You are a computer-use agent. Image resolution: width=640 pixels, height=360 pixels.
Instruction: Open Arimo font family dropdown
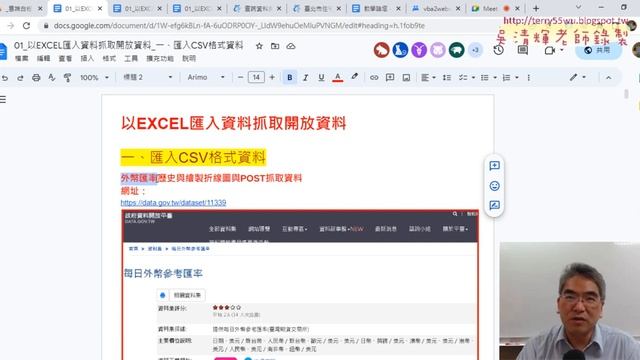(x=206, y=77)
